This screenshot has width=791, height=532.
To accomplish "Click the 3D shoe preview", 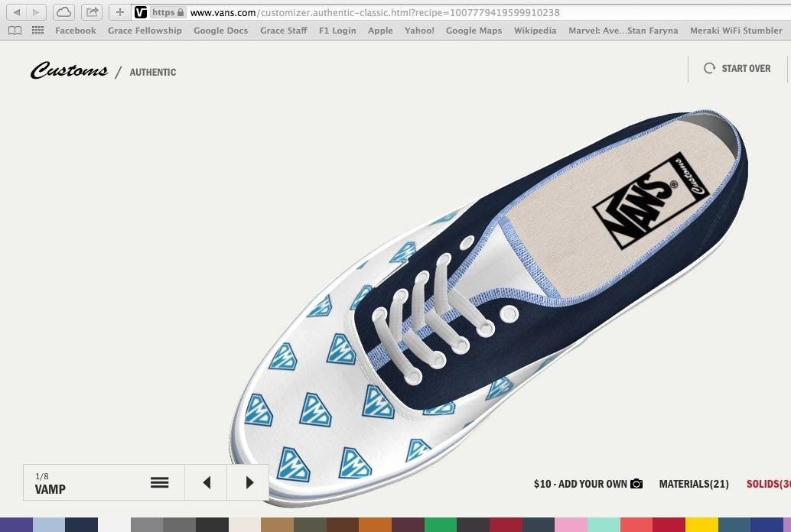I will (490, 307).
